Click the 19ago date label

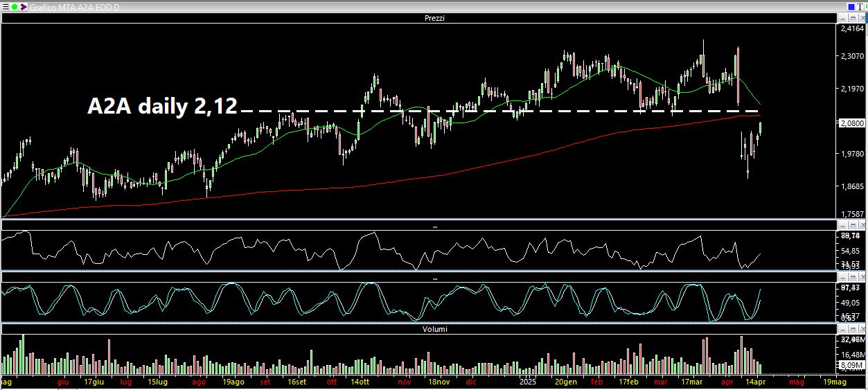pos(233,382)
